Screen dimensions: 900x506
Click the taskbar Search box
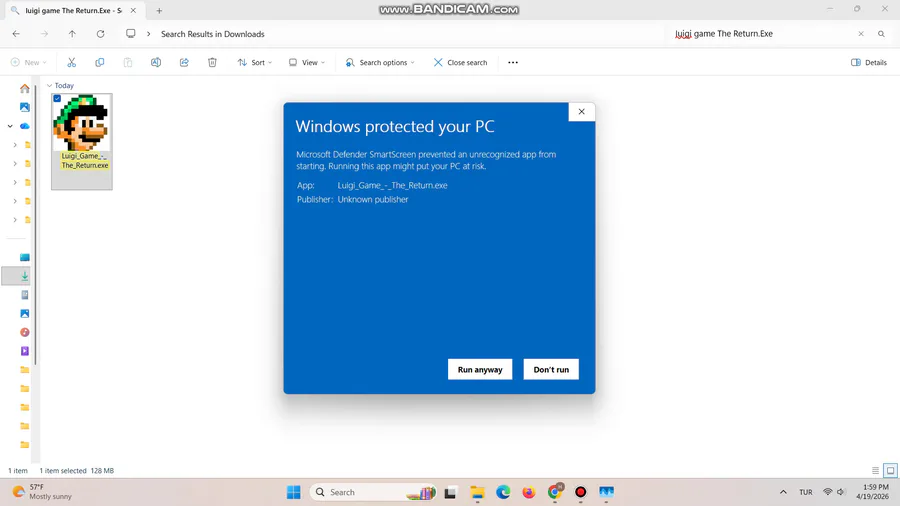(374, 492)
